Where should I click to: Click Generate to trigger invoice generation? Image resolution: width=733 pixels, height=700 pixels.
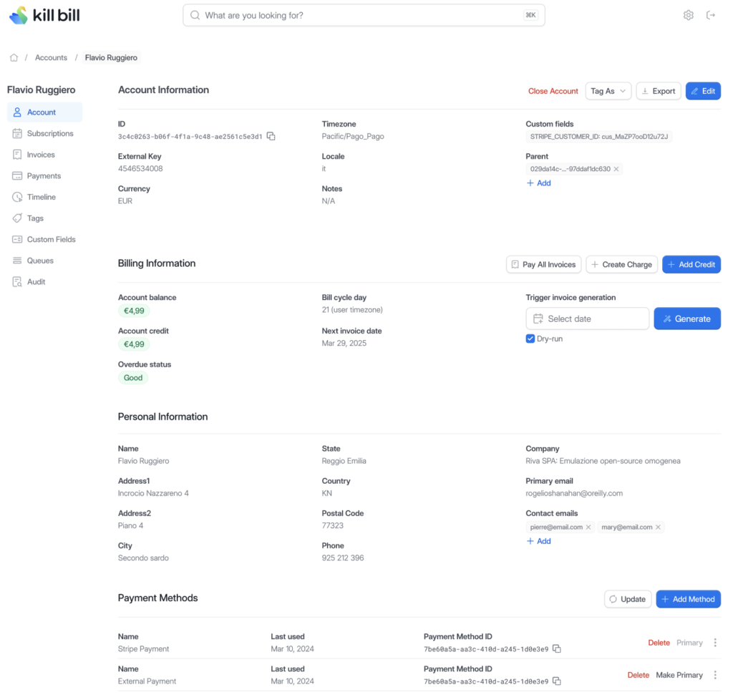687,318
